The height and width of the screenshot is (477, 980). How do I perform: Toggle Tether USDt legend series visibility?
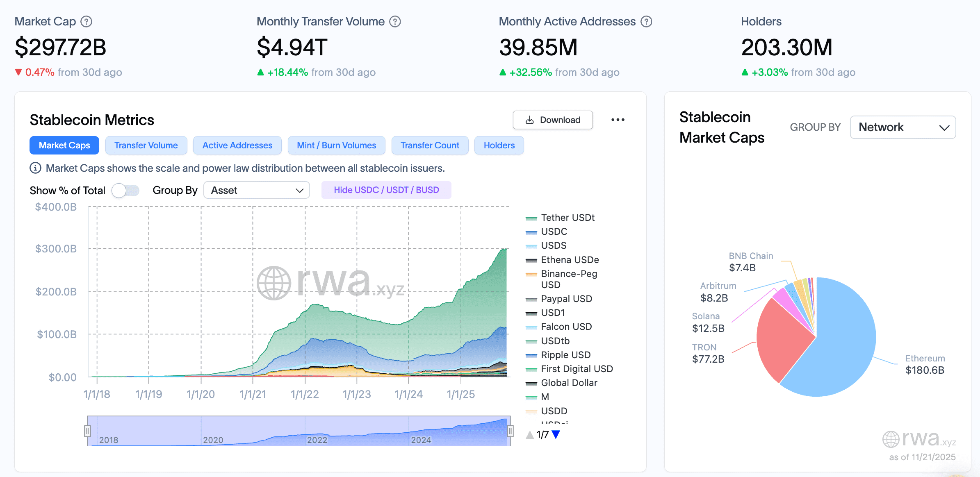coord(567,218)
